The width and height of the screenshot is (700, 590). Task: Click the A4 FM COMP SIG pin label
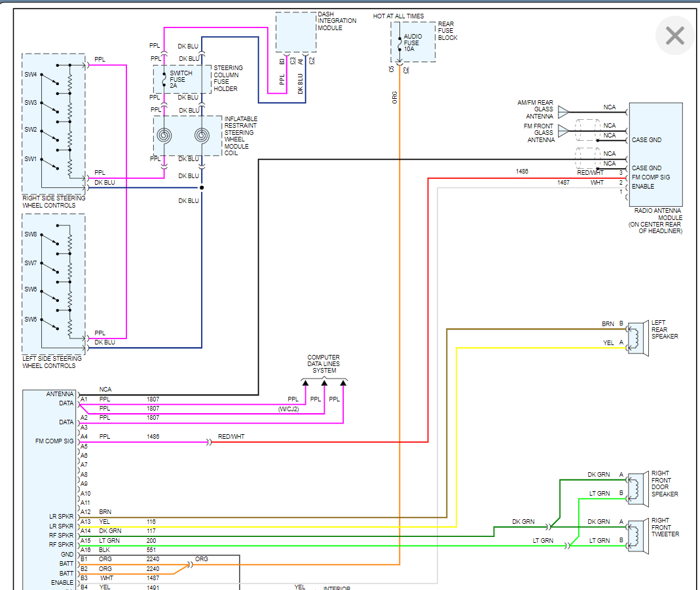[x=84, y=436]
